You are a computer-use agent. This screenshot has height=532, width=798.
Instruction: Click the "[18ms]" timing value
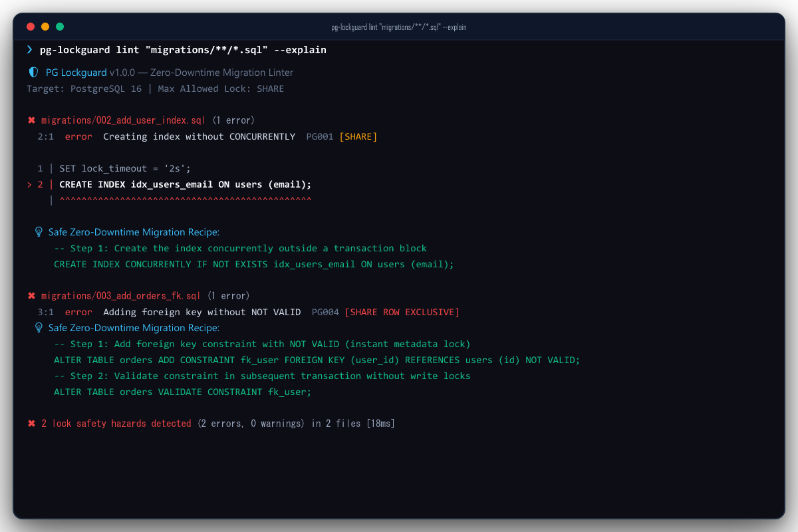380,424
